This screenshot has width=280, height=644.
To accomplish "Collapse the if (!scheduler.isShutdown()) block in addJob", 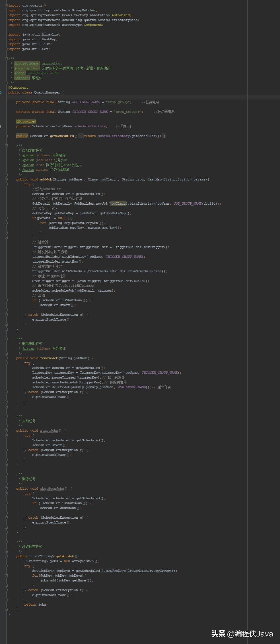I will pyautogui.click(x=6, y=300).
